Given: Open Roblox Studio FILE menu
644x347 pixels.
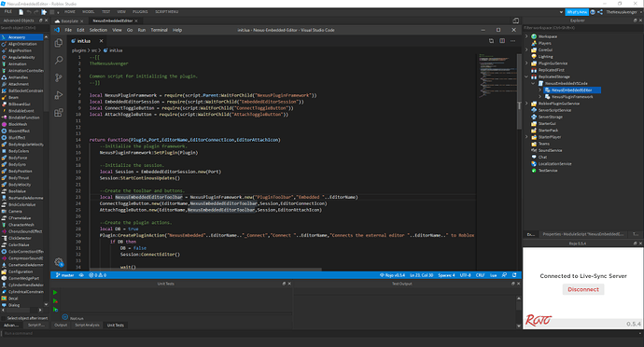Looking at the screenshot, I should pyautogui.click(x=8, y=12).
